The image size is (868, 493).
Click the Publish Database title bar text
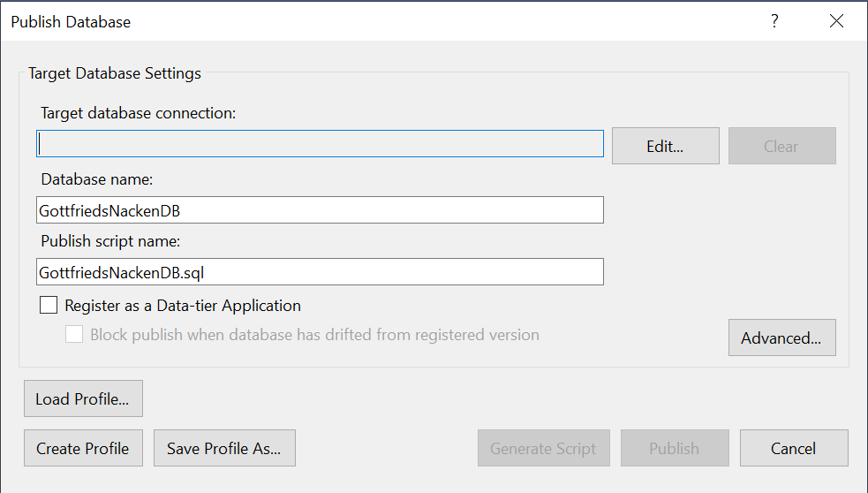point(71,22)
